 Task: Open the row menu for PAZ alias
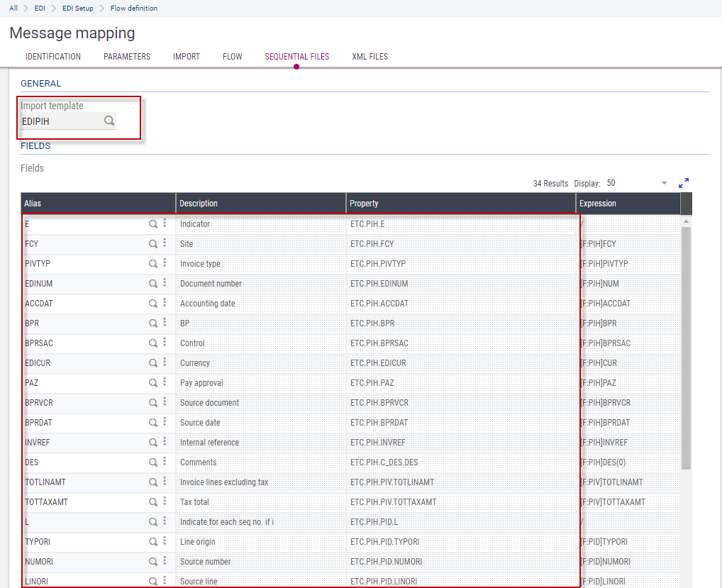(x=165, y=382)
